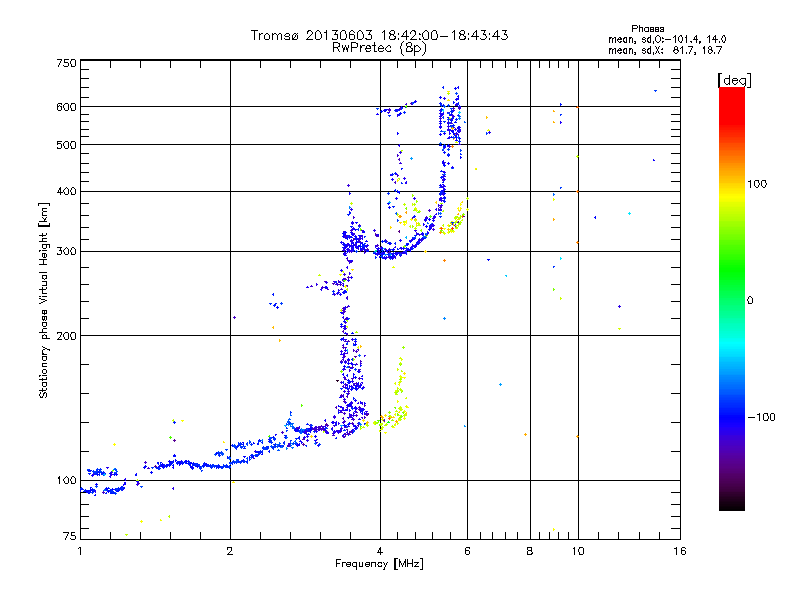Click the '10' x-axis tick label
The width and height of the screenshot is (800, 600).
(578, 551)
